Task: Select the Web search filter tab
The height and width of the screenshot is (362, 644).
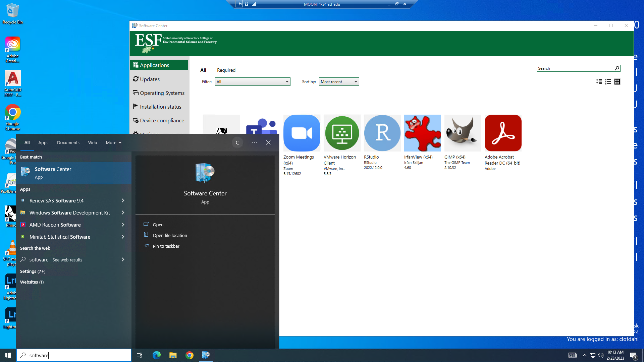Action: (x=93, y=143)
